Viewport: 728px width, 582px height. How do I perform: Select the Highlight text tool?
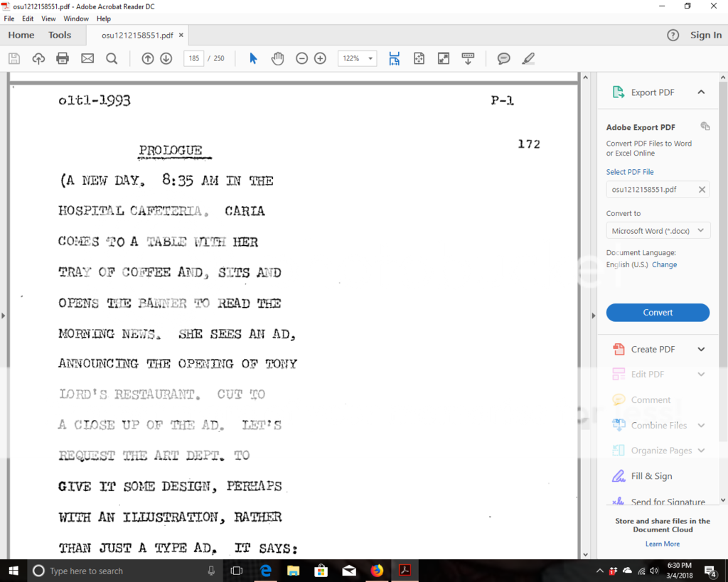coord(528,58)
